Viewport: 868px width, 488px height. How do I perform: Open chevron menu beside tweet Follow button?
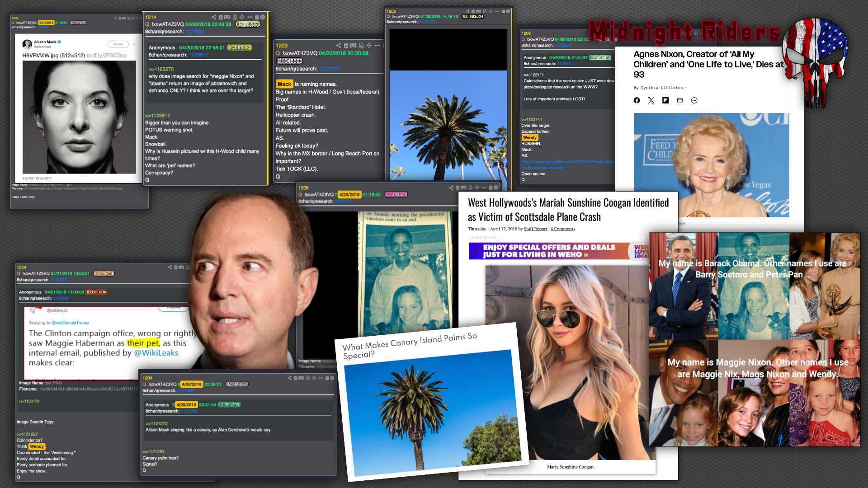(x=134, y=44)
